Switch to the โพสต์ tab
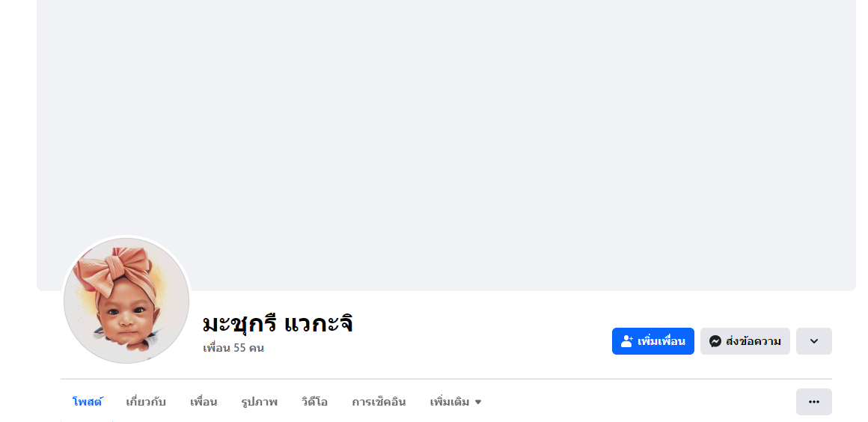Viewport: 868px width, 422px height. (x=88, y=402)
